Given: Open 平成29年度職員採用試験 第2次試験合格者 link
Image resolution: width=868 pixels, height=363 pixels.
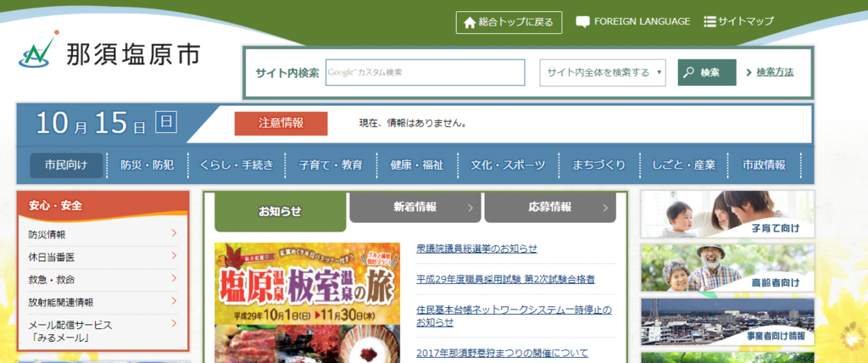Looking at the screenshot, I should tap(505, 279).
